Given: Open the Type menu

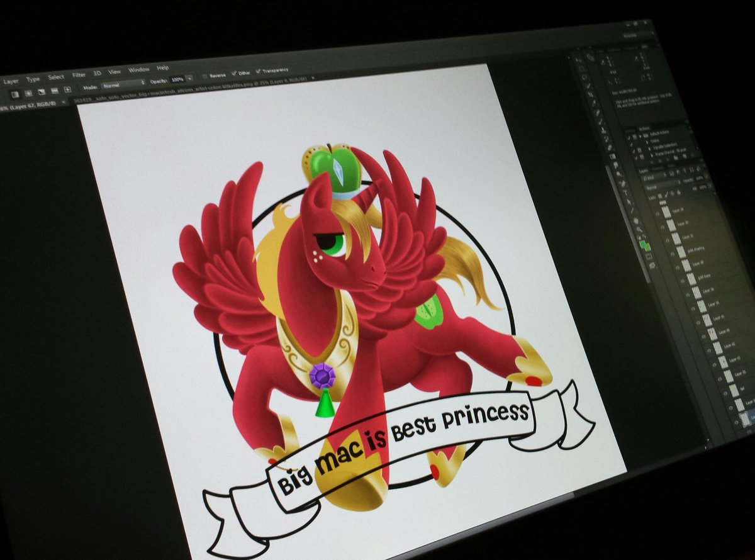Looking at the screenshot, I should click(33, 79).
